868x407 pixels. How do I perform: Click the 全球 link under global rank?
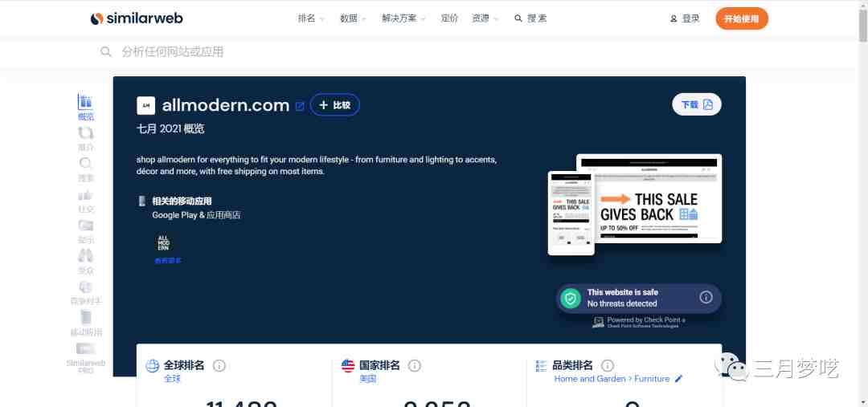coord(172,379)
